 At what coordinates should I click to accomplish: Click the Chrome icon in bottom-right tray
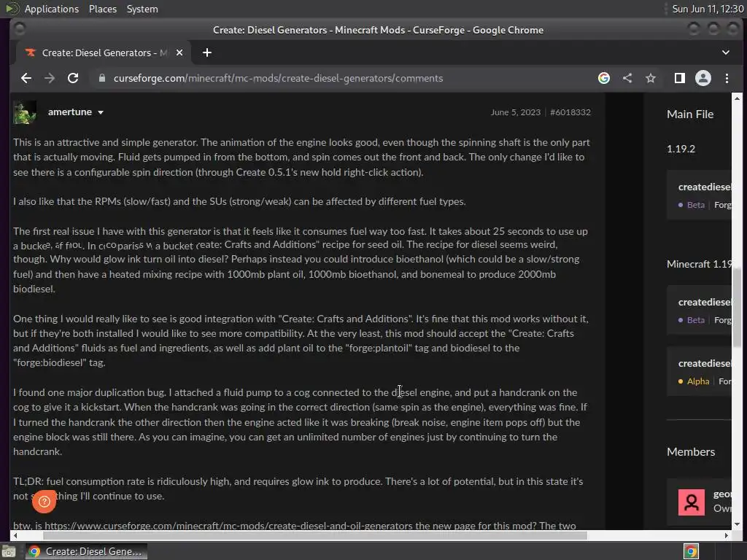691,551
